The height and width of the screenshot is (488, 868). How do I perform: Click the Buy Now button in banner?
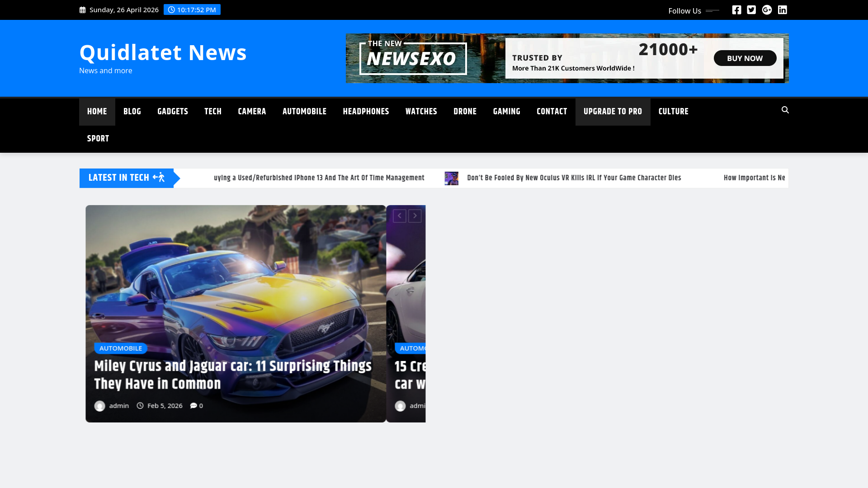coord(745,58)
